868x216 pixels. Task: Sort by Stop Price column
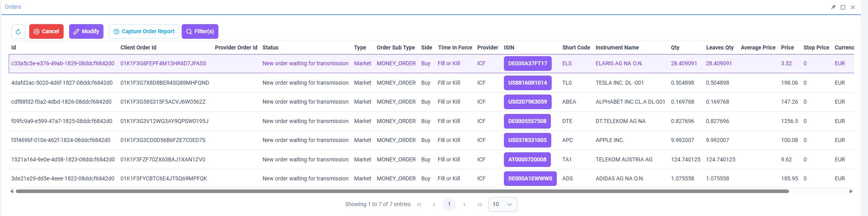pyautogui.click(x=816, y=47)
